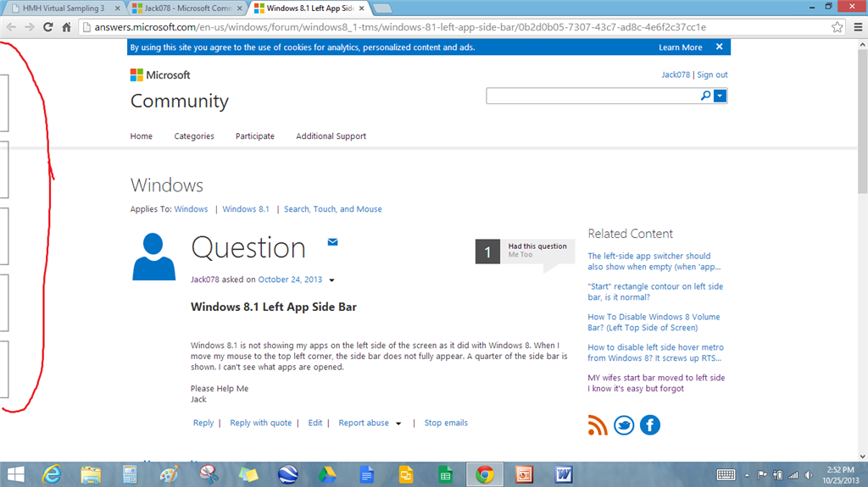
Task: Open Sticky Notes from the taskbar
Action: 248,474
